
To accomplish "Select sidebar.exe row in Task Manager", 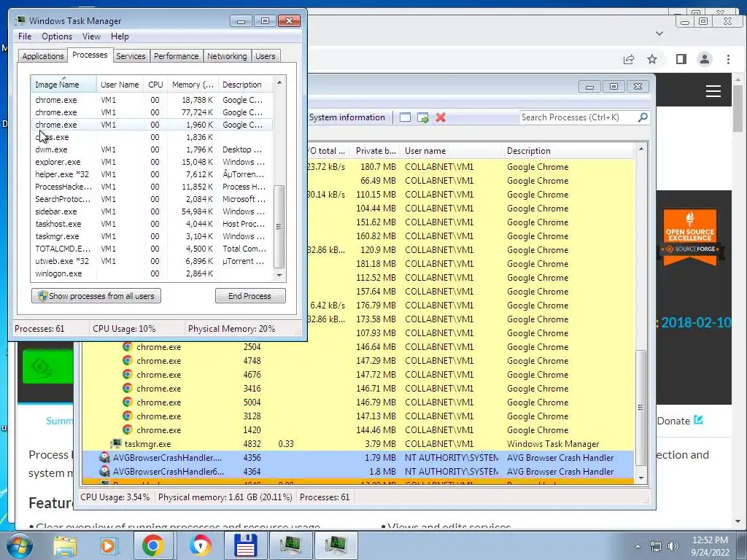I will pyautogui.click(x=152, y=211).
